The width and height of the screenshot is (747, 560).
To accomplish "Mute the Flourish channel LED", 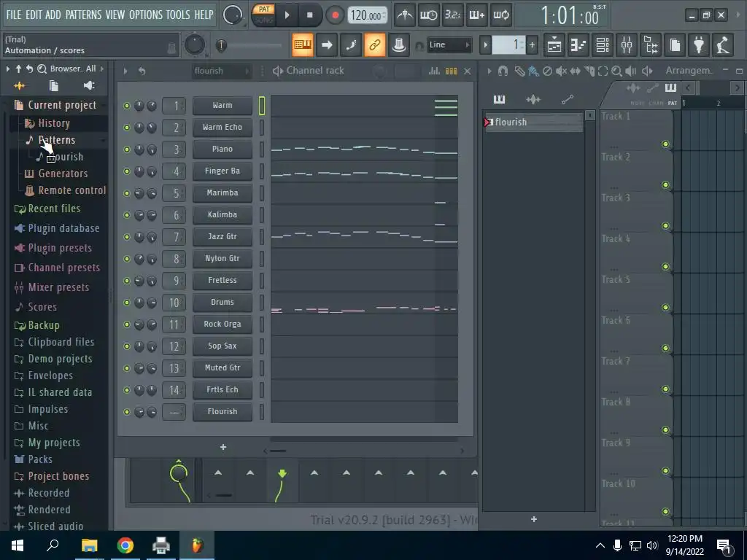I will point(127,412).
